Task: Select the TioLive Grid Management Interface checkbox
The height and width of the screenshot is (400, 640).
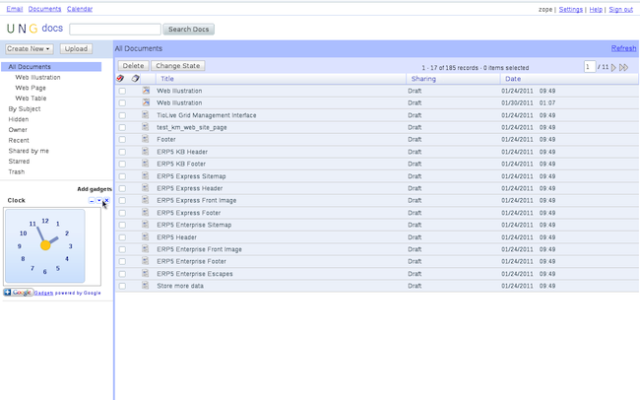Action: [122, 115]
